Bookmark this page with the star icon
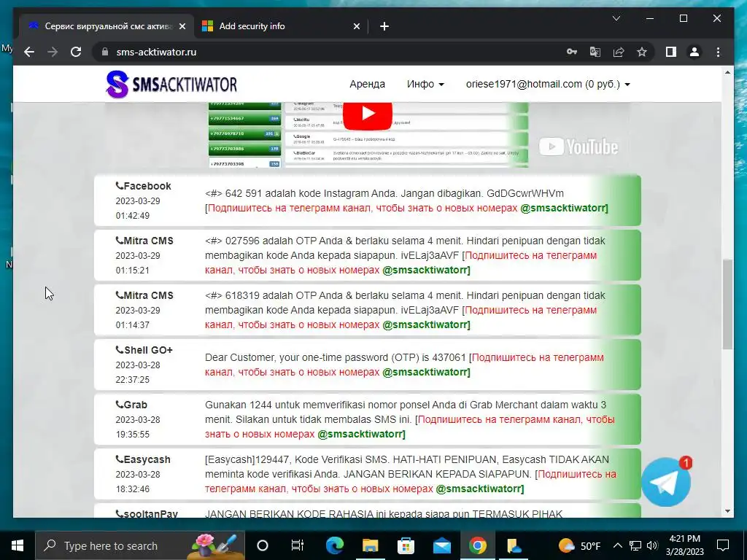 click(642, 52)
